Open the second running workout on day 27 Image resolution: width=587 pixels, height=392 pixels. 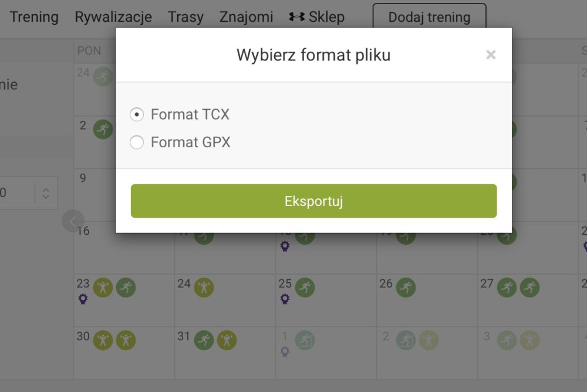pos(529,288)
